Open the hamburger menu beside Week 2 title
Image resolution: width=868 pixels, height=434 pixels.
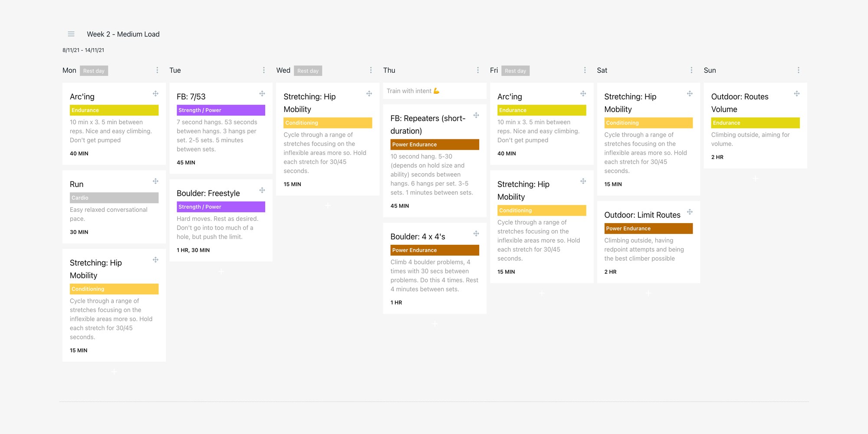coord(71,34)
